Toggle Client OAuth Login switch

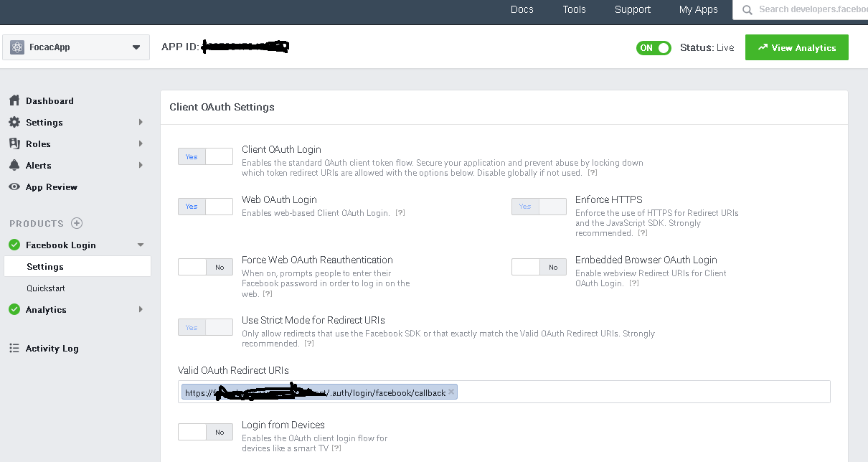point(206,156)
